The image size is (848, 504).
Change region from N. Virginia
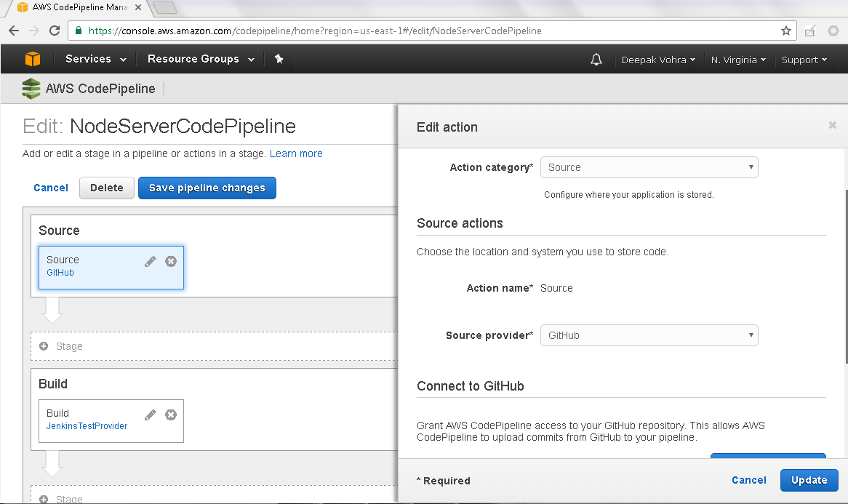(x=738, y=60)
